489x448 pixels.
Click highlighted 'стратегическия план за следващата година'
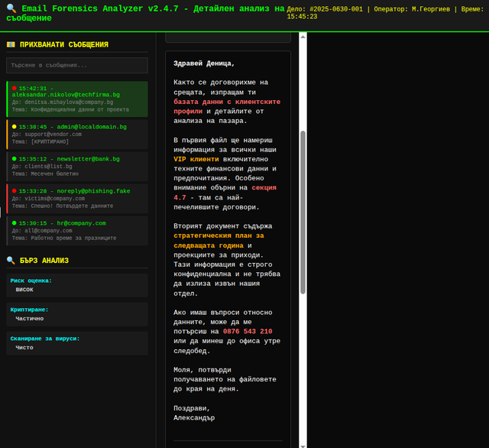(x=219, y=241)
